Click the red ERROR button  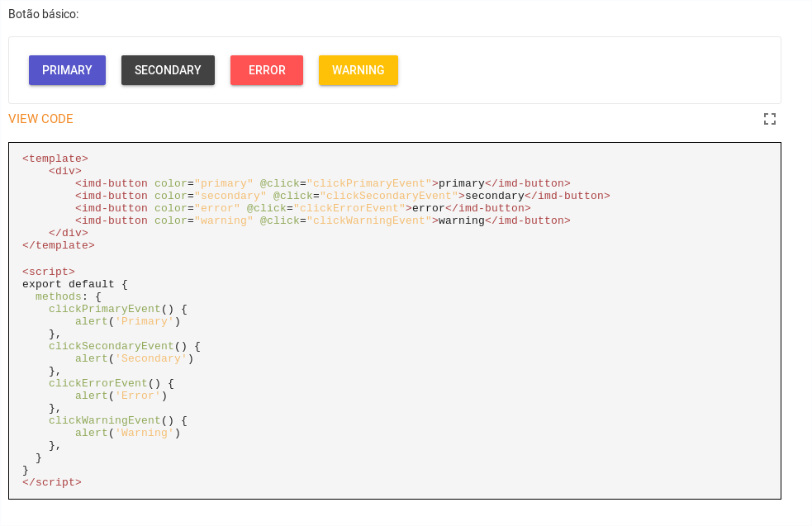pos(267,70)
